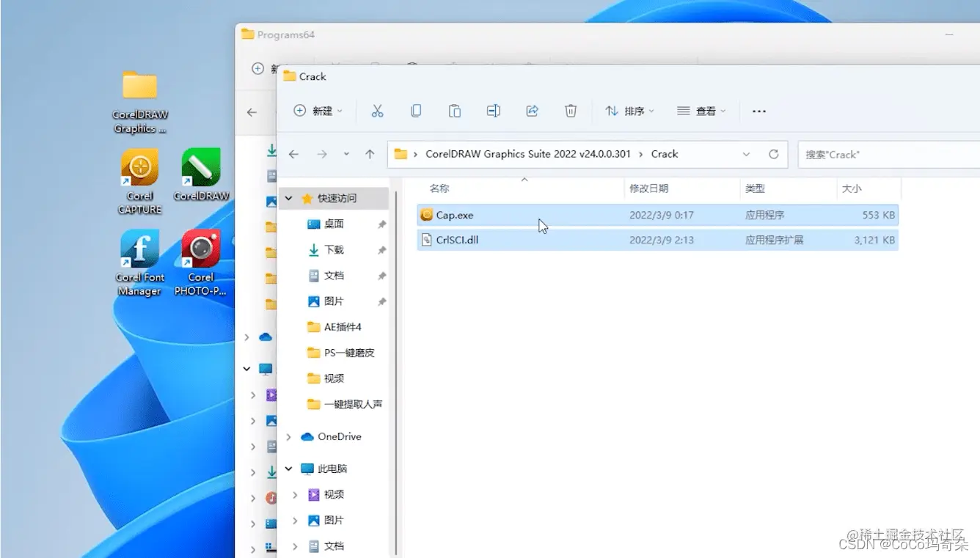Click CorelDRAW Graphics Suite 2022 breadcrumb
The image size is (980, 558).
[x=527, y=154]
